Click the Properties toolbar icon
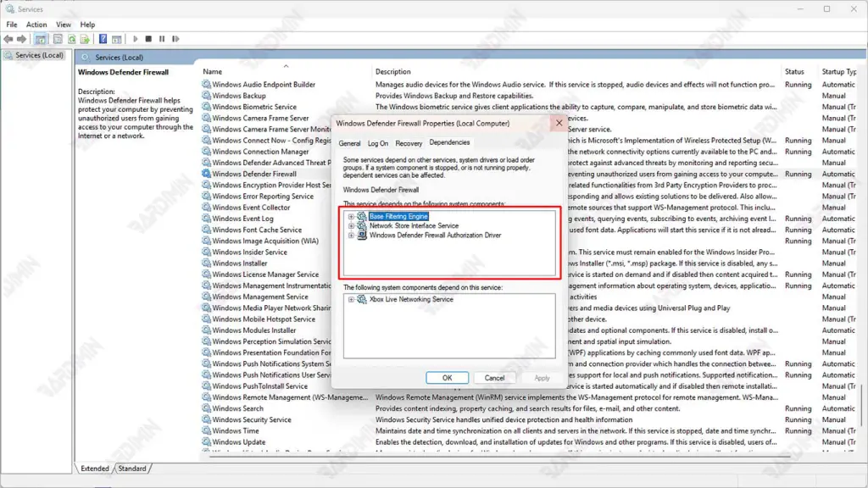The image size is (868, 488). click(58, 39)
